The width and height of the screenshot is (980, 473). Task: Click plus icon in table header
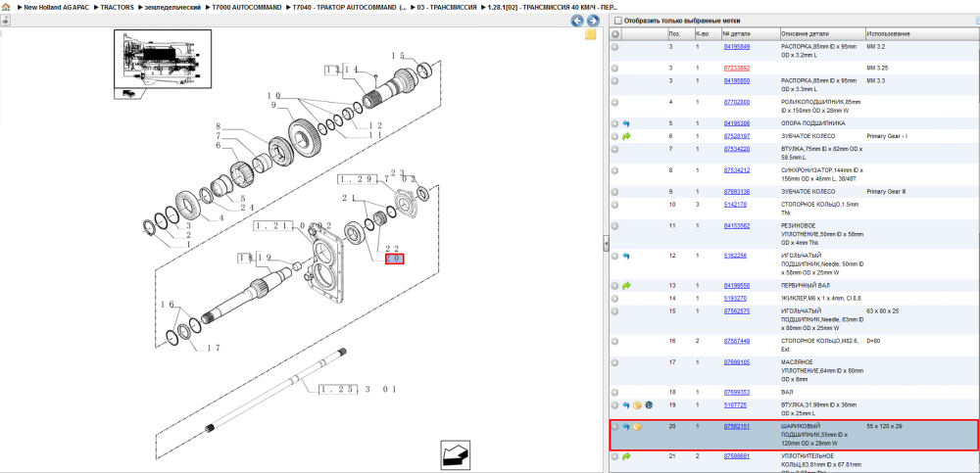[615, 33]
